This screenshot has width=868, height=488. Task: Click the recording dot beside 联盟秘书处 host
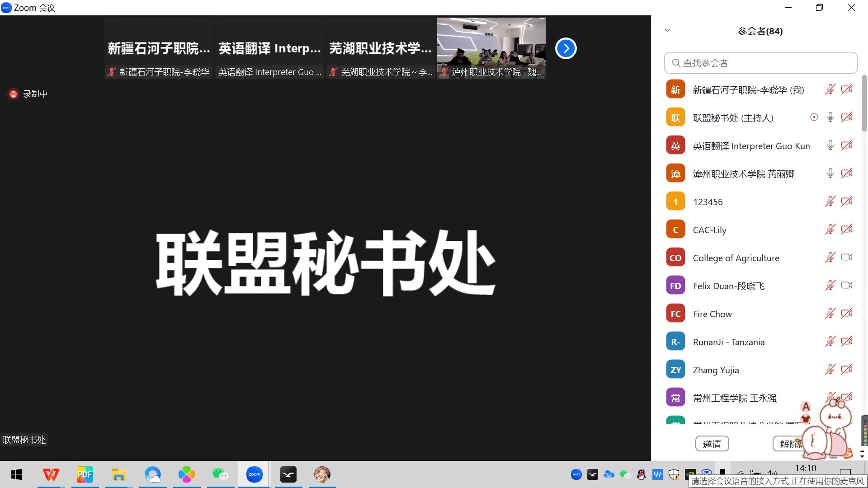814,117
